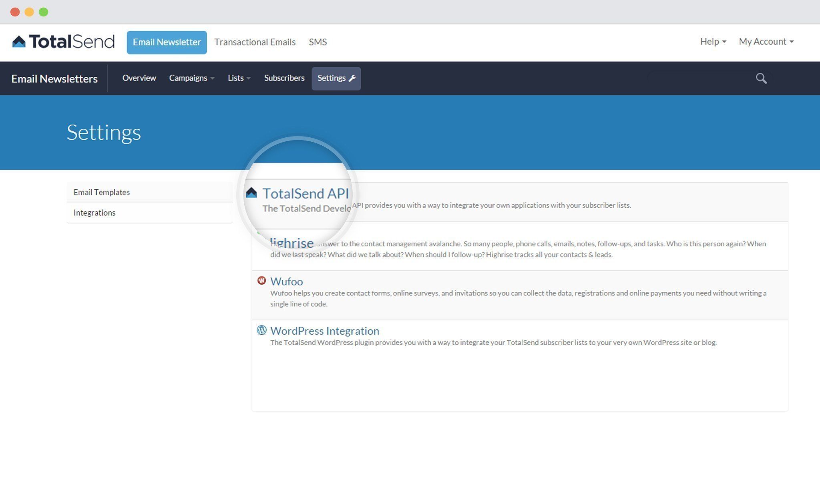Expand the Campaigns menu
This screenshot has width=820, height=504.
pyautogui.click(x=192, y=78)
